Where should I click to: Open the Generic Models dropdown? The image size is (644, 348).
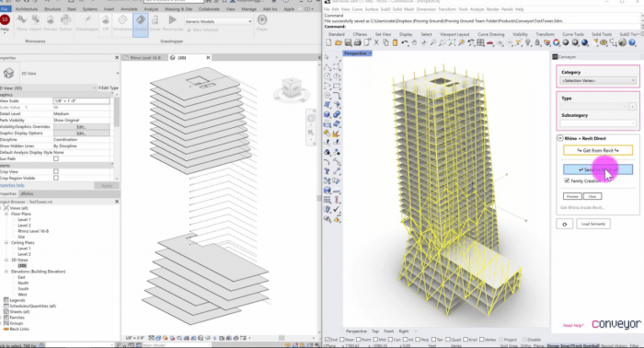click(218, 21)
